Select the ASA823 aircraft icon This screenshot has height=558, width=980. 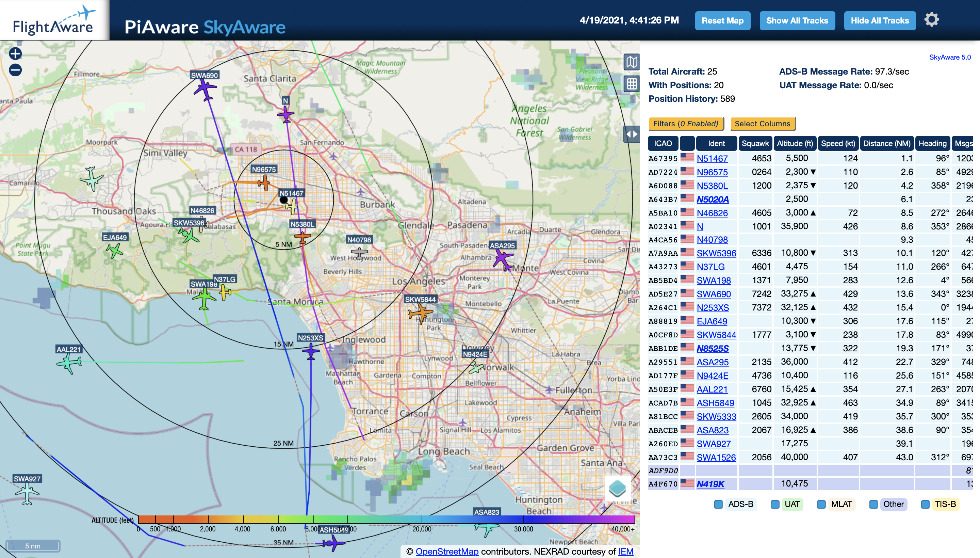coord(487,528)
